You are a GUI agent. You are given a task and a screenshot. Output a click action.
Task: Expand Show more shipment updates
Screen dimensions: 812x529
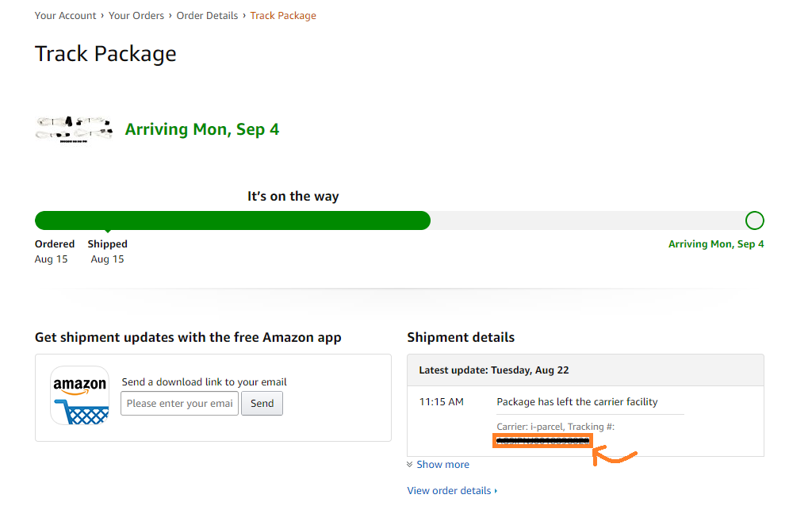[x=442, y=464]
